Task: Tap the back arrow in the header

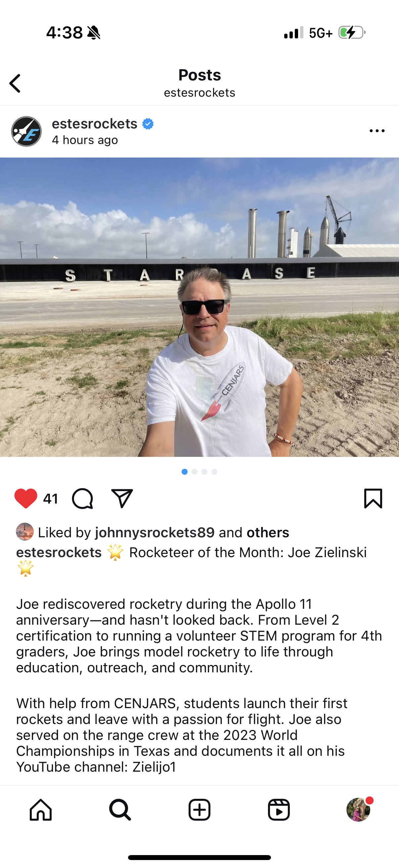Action: coord(15,83)
